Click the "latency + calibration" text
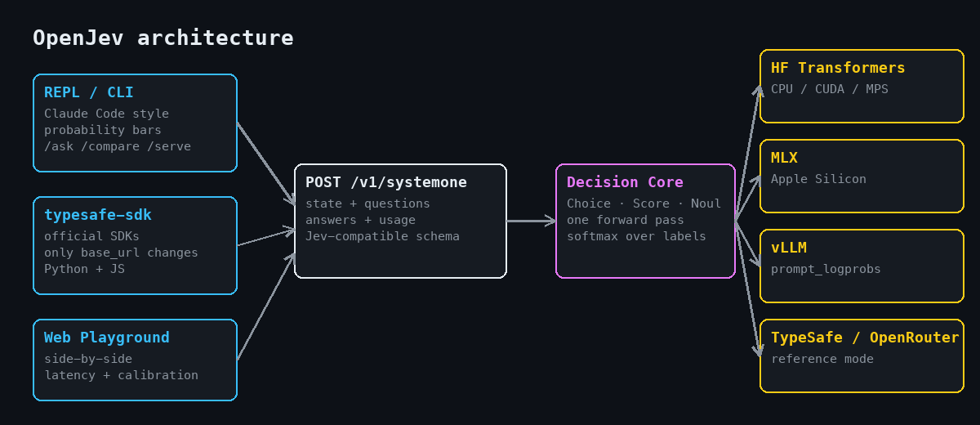Screen dimensions: 980x425 pyautogui.click(x=121, y=375)
